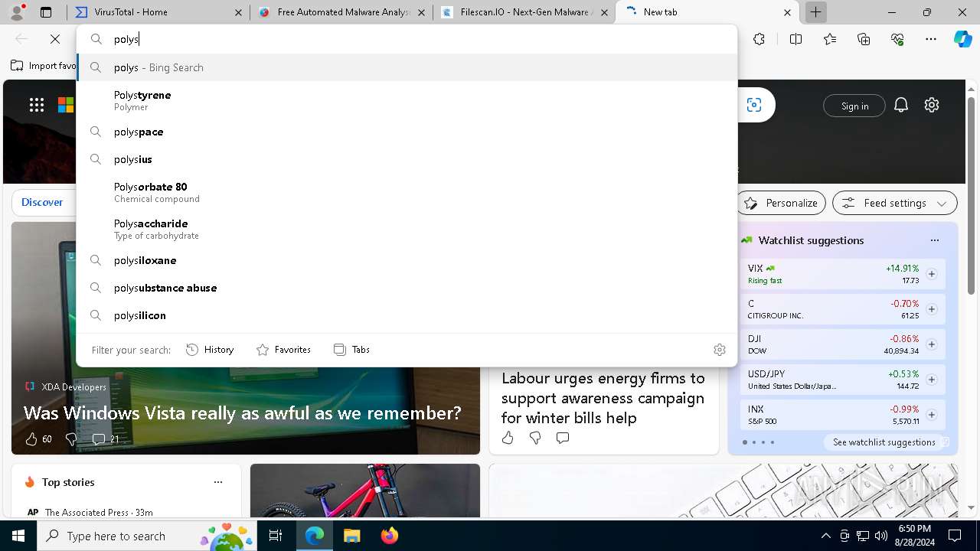Open the browser profile icon
The width and height of the screenshot is (980, 551).
click(17, 12)
